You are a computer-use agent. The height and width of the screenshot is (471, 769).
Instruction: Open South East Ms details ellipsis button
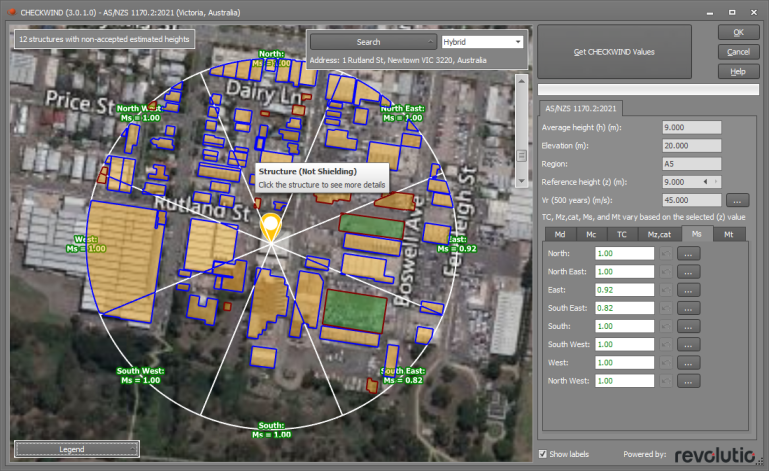(x=688, y=308)
